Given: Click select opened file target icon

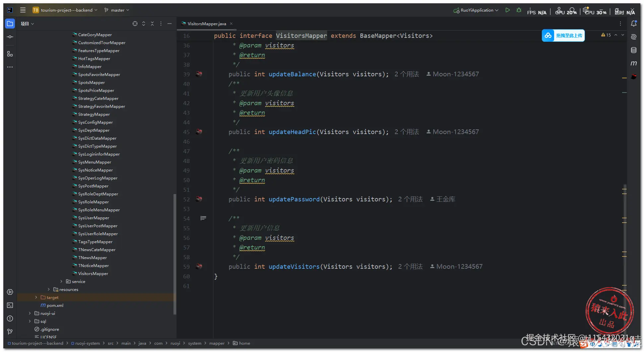Looking at the screenshot, I should (x=135, y=24).
